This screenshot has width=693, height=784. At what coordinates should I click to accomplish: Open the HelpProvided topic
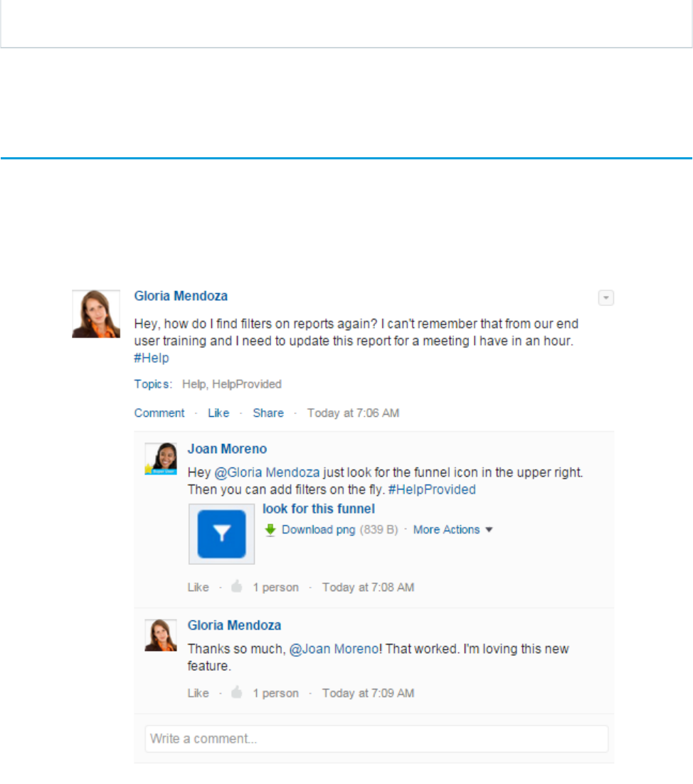pyautogui.click(x=247, y=384)
